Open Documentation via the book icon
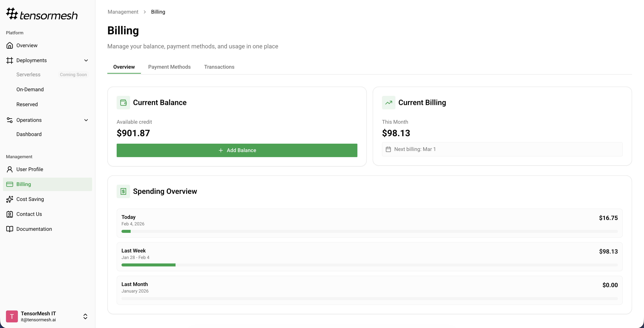Screen dimensions: 644x328 coord(10,229)
